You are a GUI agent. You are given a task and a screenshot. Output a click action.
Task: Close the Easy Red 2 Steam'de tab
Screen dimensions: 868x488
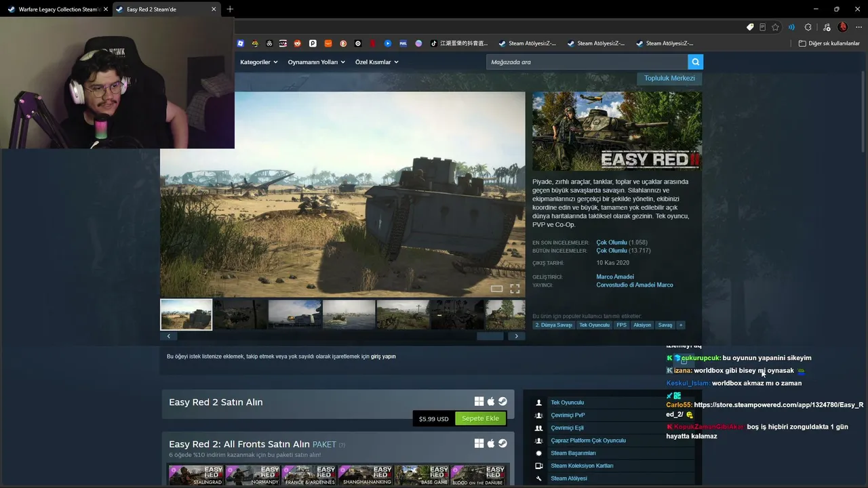coord(214,9)
